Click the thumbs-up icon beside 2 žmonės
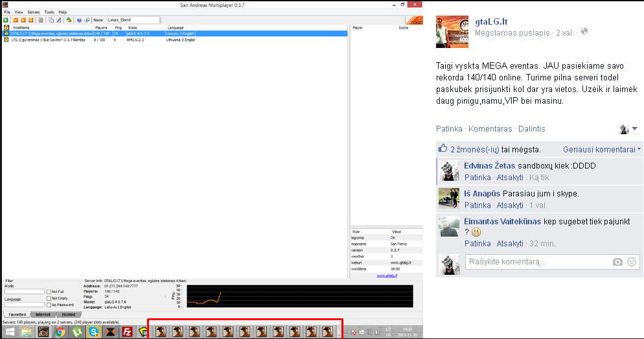Viewport: 644px width, 339px height. (443, 148)
